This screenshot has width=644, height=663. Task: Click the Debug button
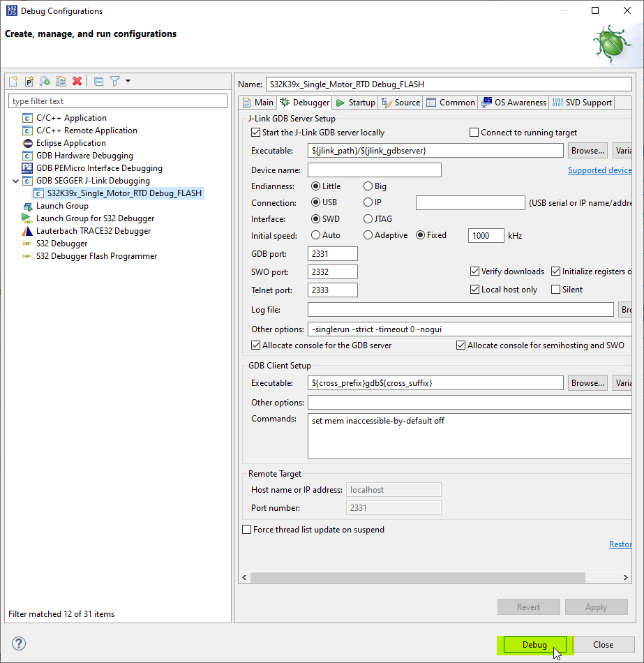[534, 645]
